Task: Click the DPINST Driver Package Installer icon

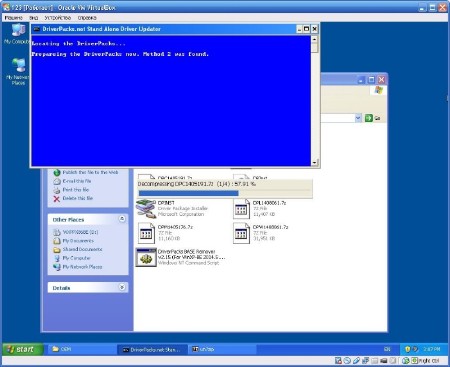Action: tap(146, 209)
